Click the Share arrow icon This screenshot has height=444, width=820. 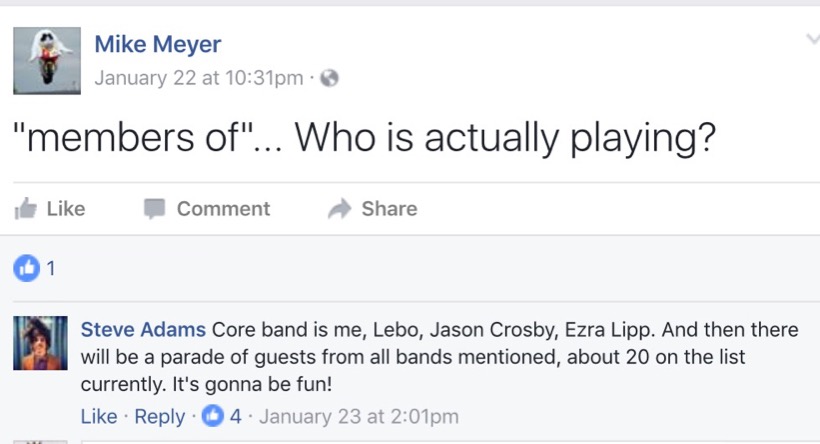pos(340,208)
